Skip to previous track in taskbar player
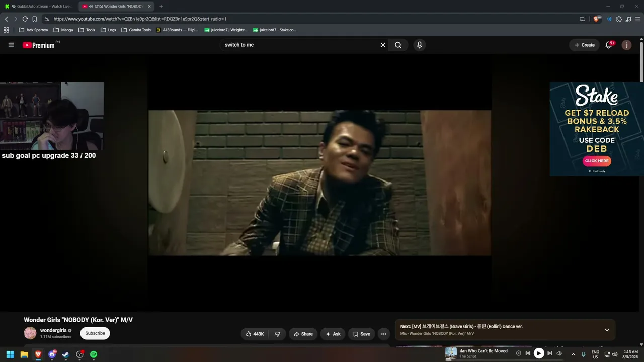This screenshot has height=362, width=644. coord(528,353)
